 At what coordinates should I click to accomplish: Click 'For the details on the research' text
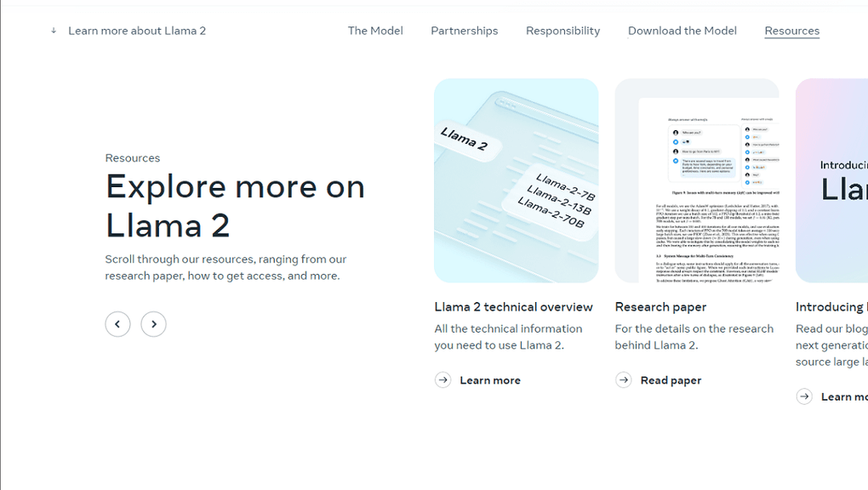pyautogui.click(x=694, y=337)
